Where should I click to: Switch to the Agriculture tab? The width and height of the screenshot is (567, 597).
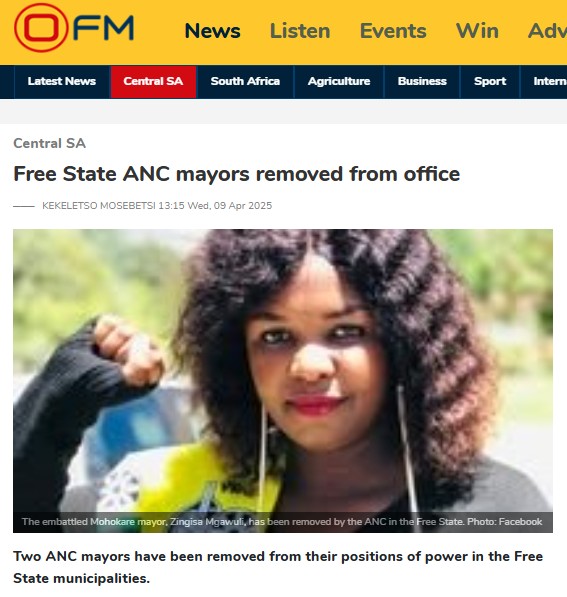click(339, 81)
